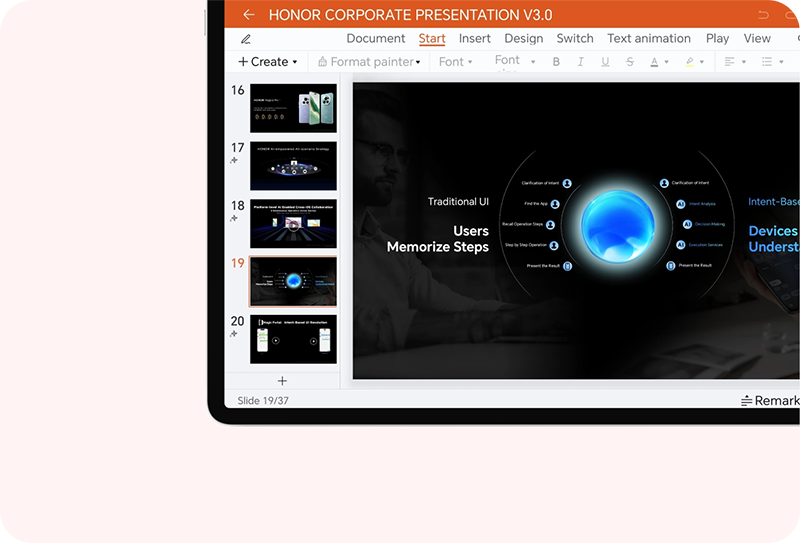
Task: Toggle italic formatting
Action: click(x=581, y=62)
